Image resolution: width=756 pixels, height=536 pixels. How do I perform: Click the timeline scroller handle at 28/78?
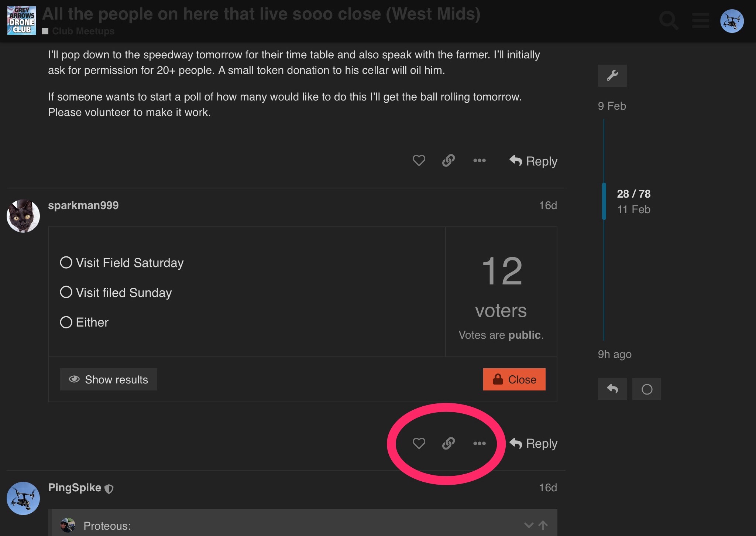(x=604, y=201)
